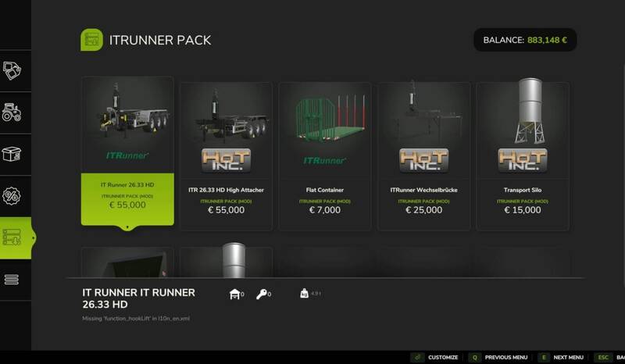Click the garage owned-count icon
This screenshot has width=625, height=364.
click(235, 294)
